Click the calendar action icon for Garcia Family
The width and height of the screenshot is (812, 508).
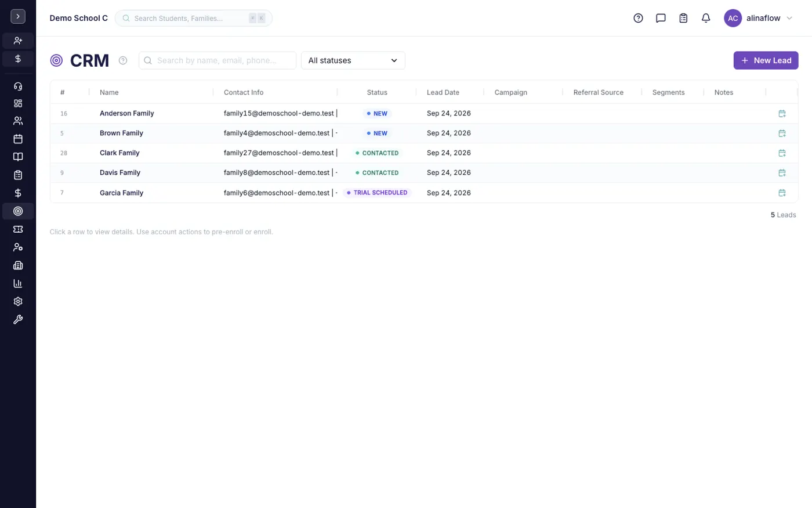click(x=782, y=193)
